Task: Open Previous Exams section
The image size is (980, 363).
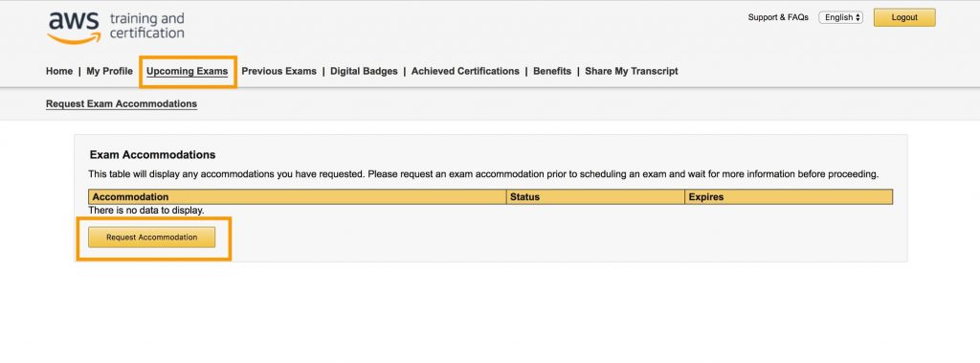Action: 278,71
